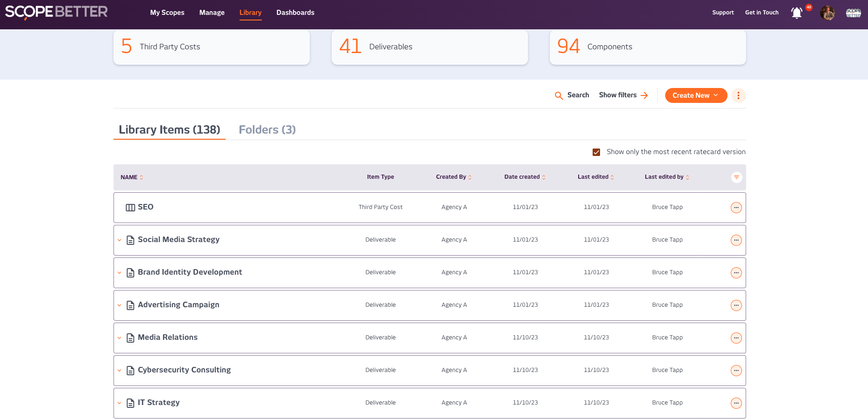The width and height of the screenshot is (868, 419).
Task: Expand the Cybersecurity Consulting deliverable row
Action: pos(120,371)
